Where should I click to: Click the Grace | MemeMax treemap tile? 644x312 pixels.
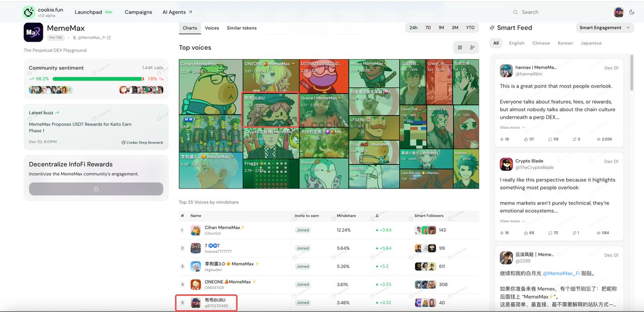click(x=324, y=111)
